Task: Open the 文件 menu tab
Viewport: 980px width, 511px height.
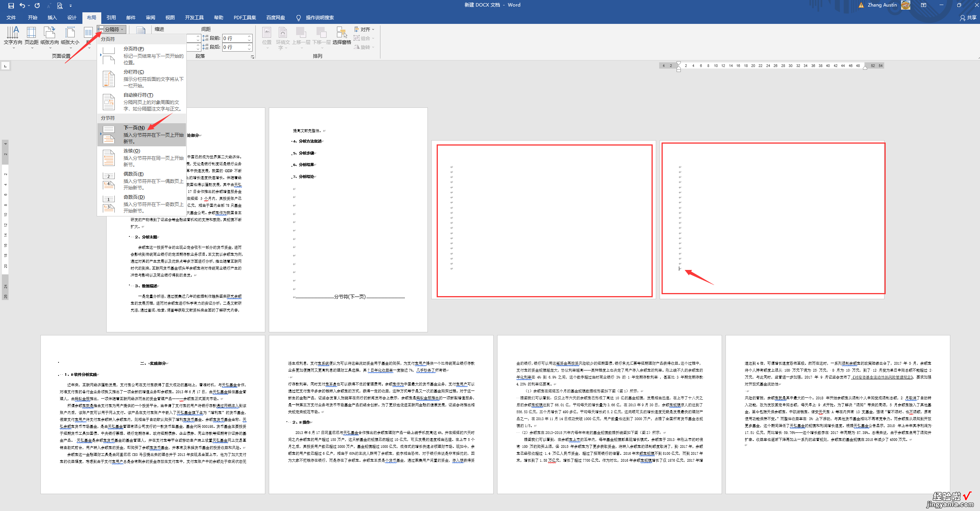Action: 11,18
